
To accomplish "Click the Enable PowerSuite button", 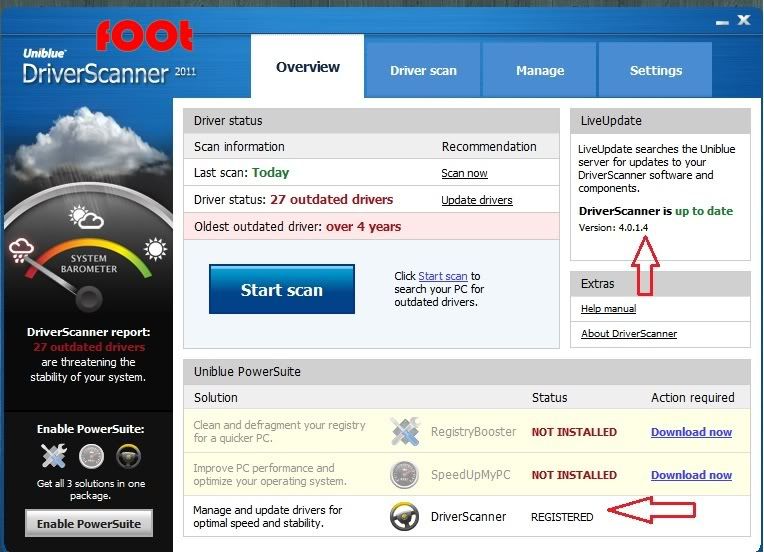I will pos(89,523).
